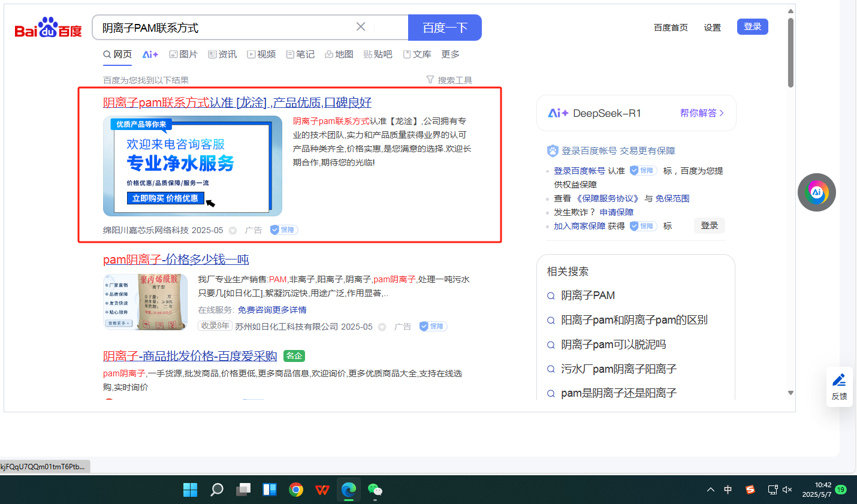
Task: Expand the 更多 search categories
Action: pos(450,55)
